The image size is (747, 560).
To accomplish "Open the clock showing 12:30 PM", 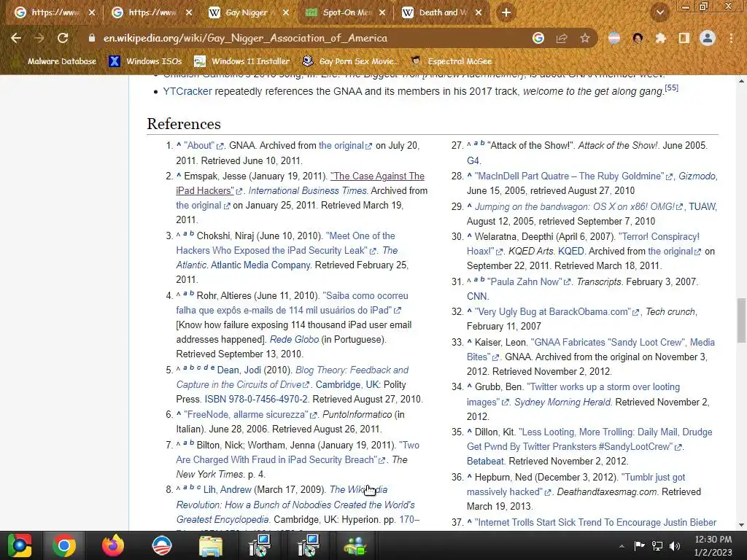I will click(x=713, y=546).
